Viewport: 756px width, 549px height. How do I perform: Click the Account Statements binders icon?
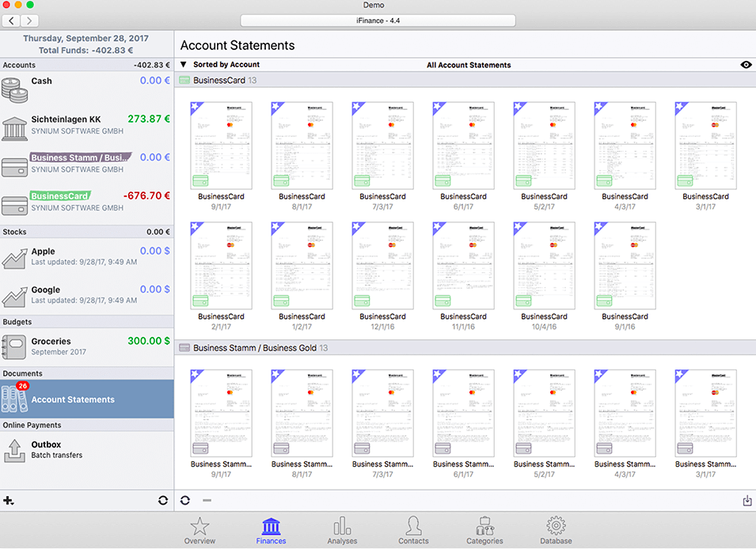[14, 399]
